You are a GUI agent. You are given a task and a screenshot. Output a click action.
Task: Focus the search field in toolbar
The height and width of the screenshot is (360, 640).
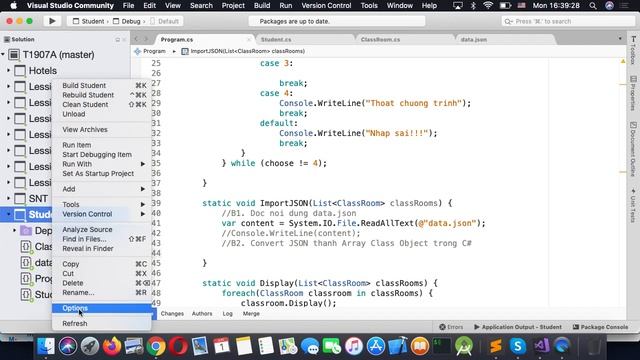click(x=567, y=21)
